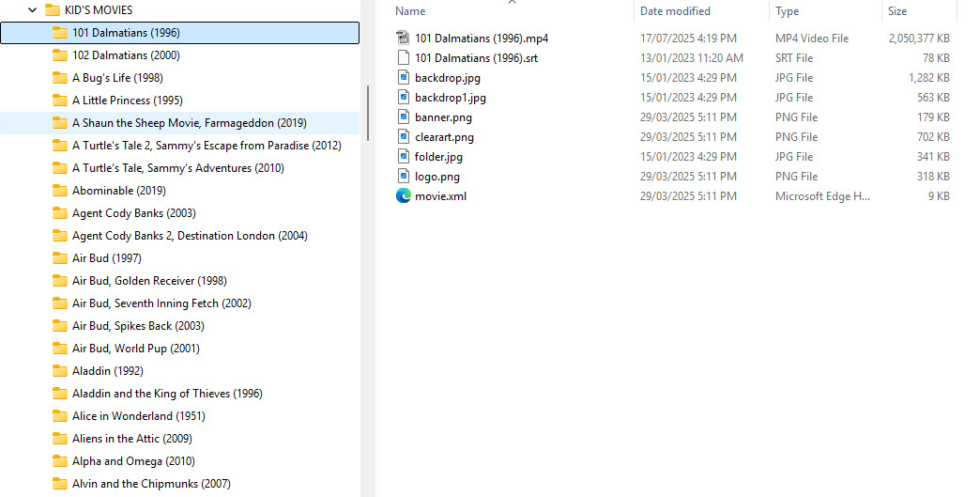Select the folder.jpg file name

(438, 156)
